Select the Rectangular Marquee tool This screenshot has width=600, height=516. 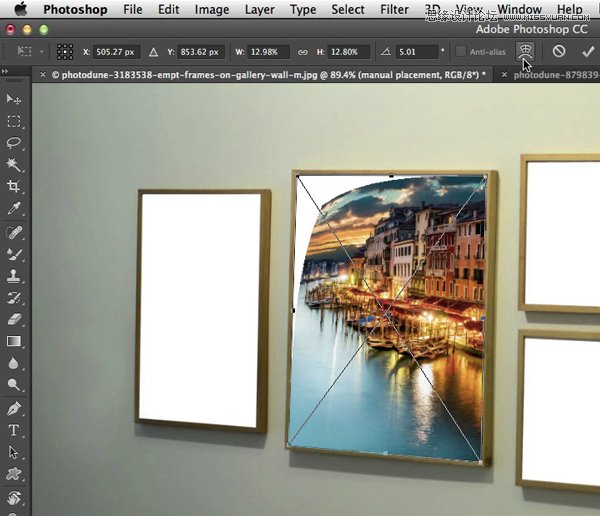click(14, 121)
